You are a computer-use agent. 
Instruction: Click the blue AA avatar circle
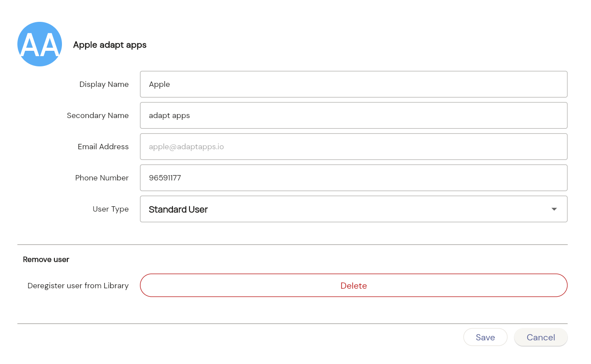click(x=40, y=44)
